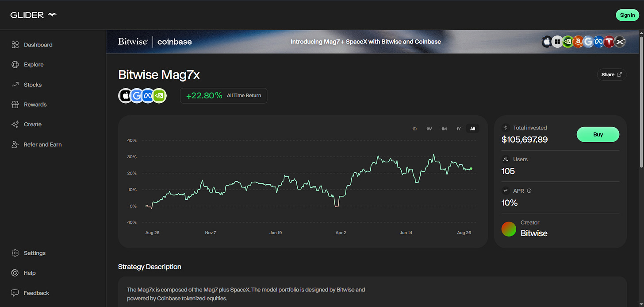
Task: Open the Help page
Action: click(23, 273)
